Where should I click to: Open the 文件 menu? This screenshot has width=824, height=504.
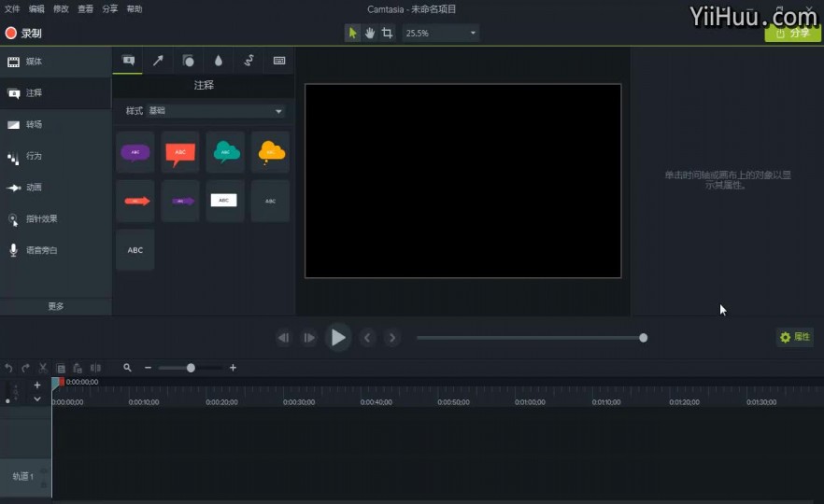(12, 9)
